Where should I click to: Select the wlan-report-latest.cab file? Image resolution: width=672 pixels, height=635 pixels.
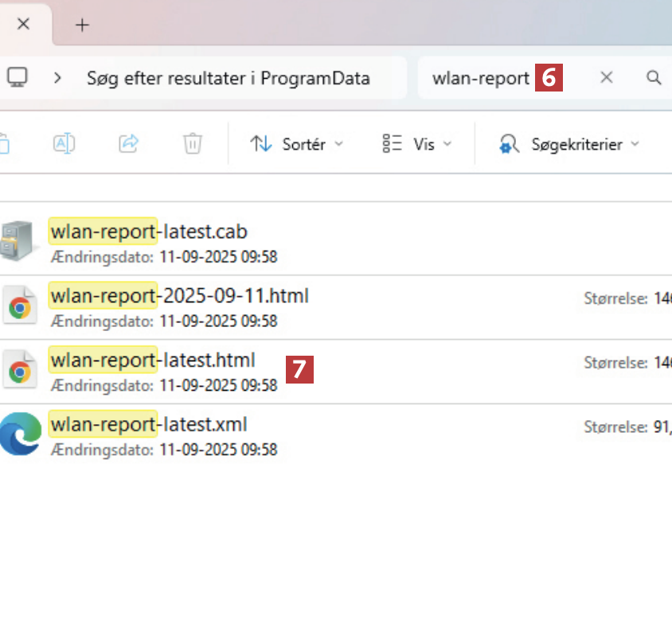pyautogui.click(x=148, y=232)
